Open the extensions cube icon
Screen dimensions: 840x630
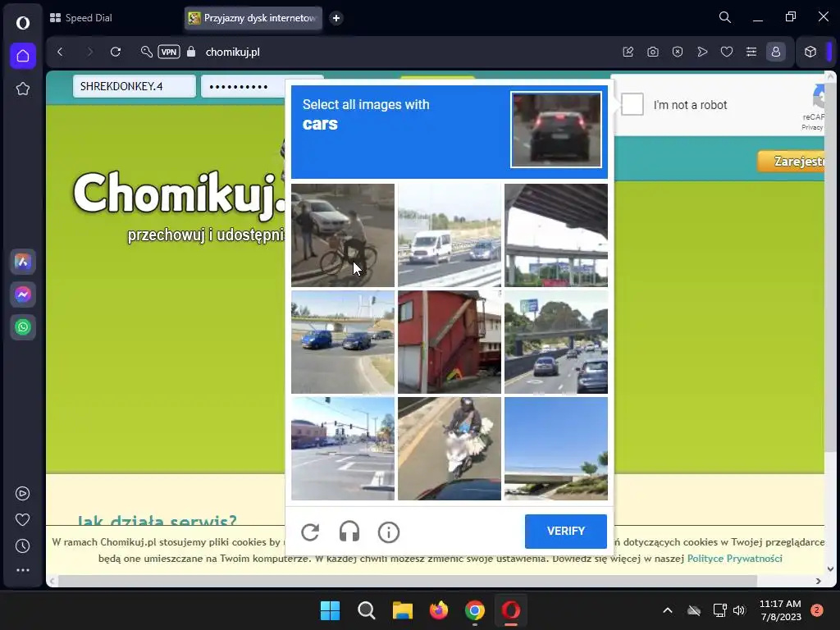(810, 52)
